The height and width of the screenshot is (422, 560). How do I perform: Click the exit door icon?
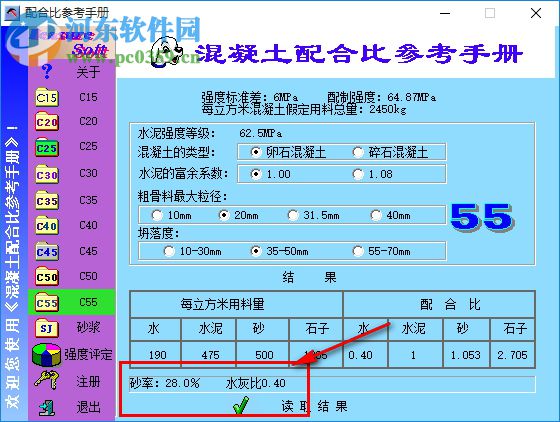(x=47, y=407)
